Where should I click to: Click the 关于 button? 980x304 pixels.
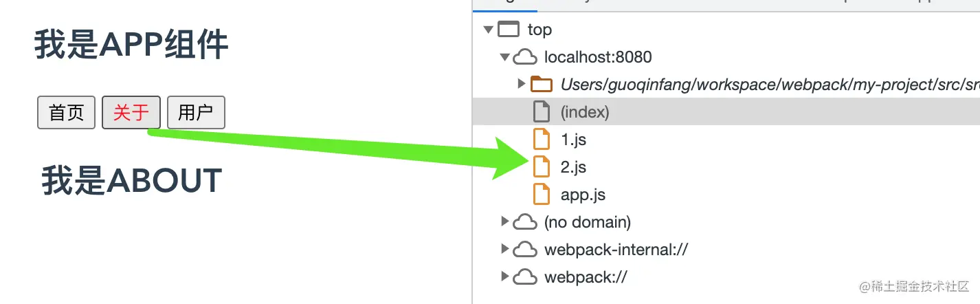pyautogui.click(x=131, y=112)
